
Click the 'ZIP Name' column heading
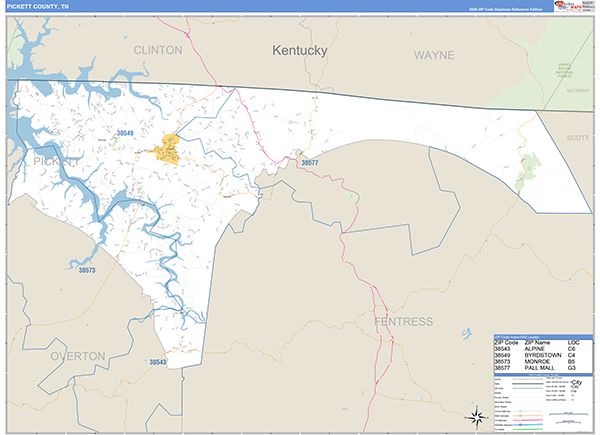[537, 343]
